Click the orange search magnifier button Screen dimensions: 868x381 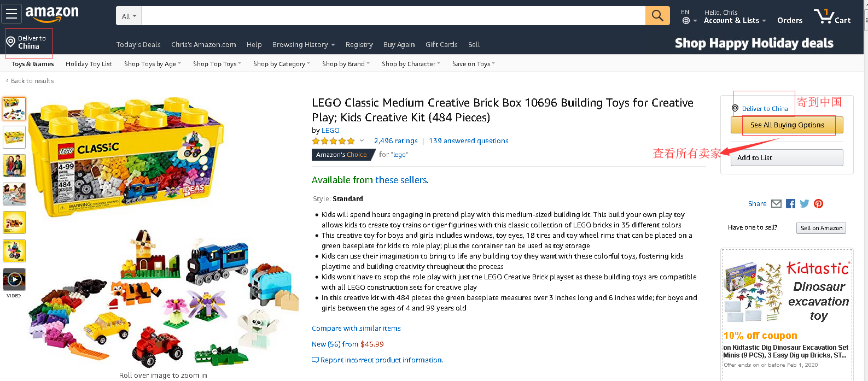pyautogui.click(x=657, y=16)
